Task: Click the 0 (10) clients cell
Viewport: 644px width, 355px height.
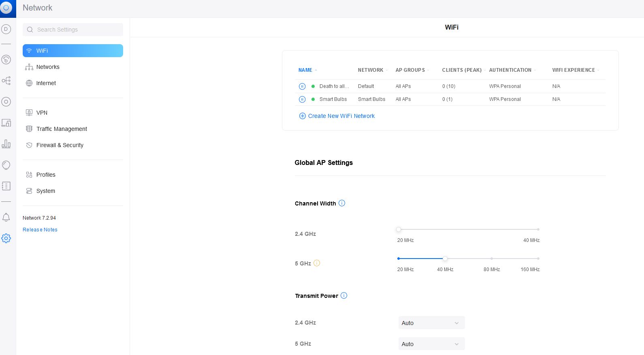Action: coord(449,86)
